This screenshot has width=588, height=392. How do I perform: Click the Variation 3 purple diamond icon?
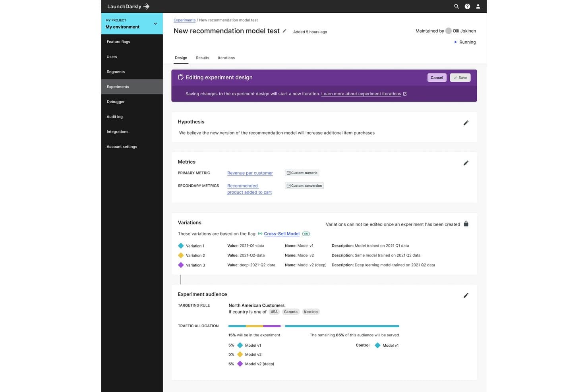tap(181, 265)
